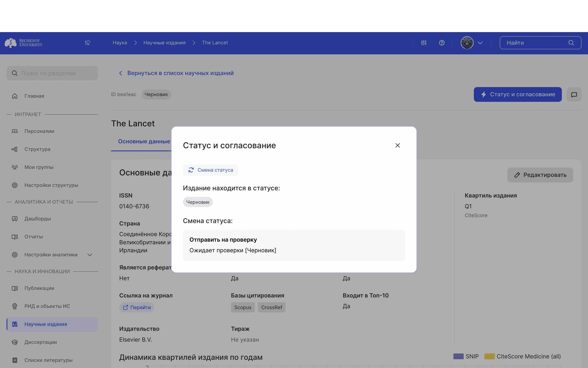Click the РИД и объекты ИС badge icon
The image size is (588, 368).
click(15, 306)
